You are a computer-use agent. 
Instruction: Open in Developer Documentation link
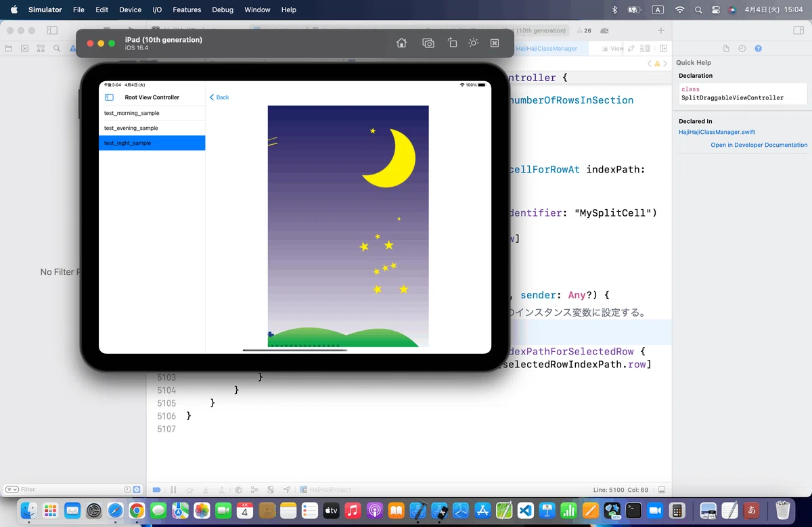click(759, 145)
